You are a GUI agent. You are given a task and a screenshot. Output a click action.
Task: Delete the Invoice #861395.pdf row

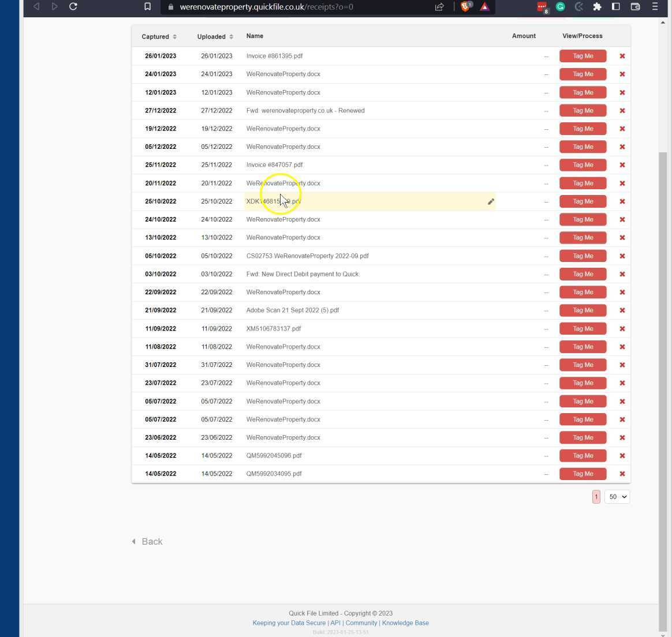(x=622, y=56)
